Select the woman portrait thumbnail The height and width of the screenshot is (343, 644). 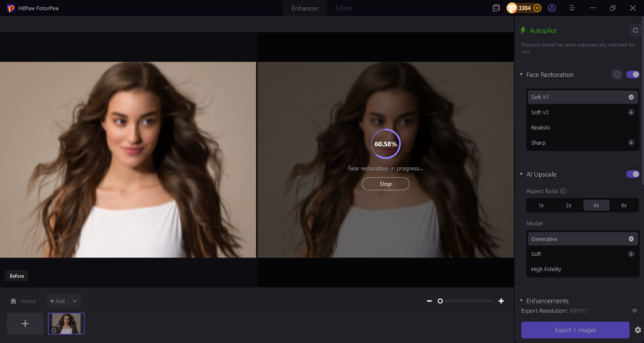(x=66, y=324)
